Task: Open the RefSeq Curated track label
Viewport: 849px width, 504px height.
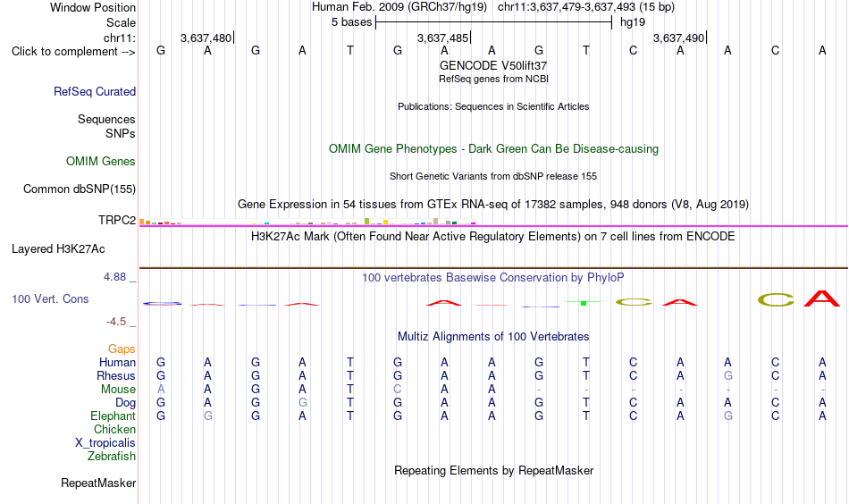Action: pos(95,91)
